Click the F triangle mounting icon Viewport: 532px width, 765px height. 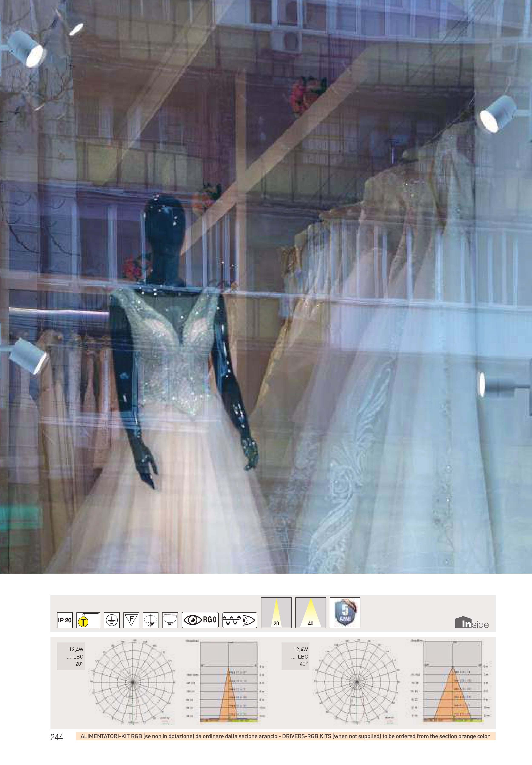[131, 620]
